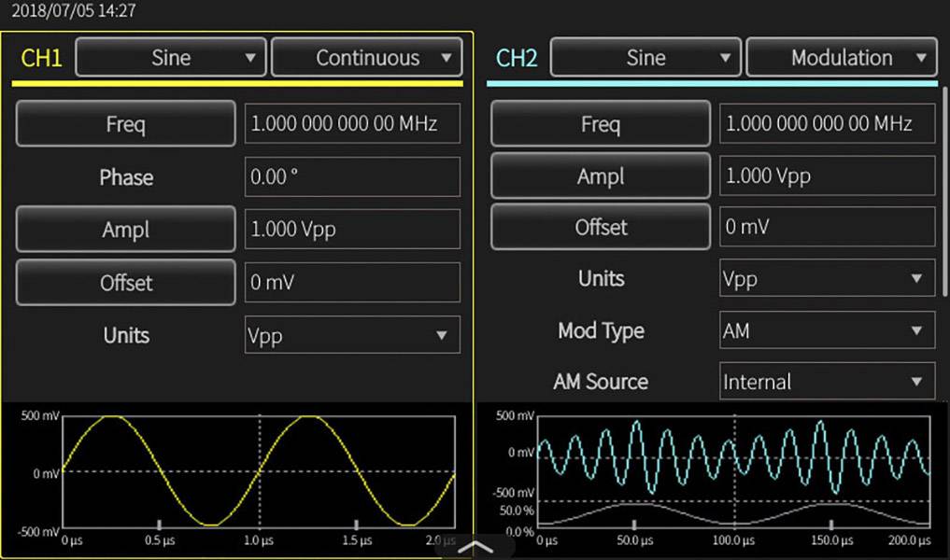Open the Mod Type dropdown showing AM
The width and height of the screenshot is (950, 560).
coord(827,330)
